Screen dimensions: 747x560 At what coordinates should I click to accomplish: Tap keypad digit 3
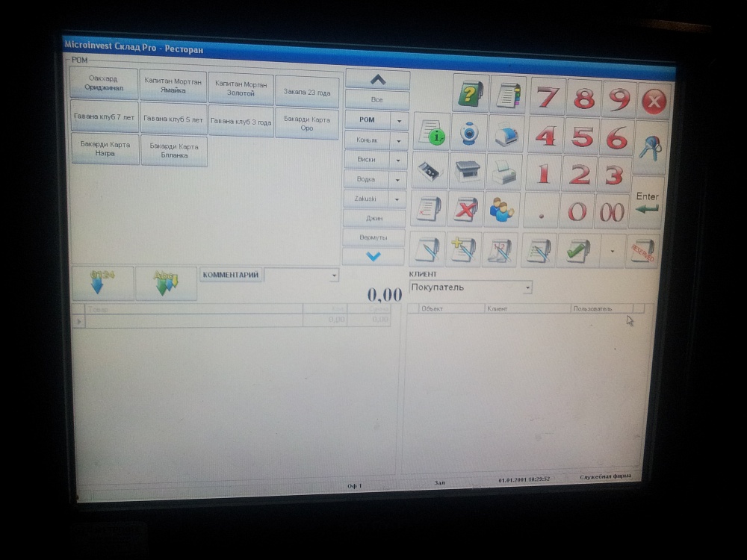[614, 175]
